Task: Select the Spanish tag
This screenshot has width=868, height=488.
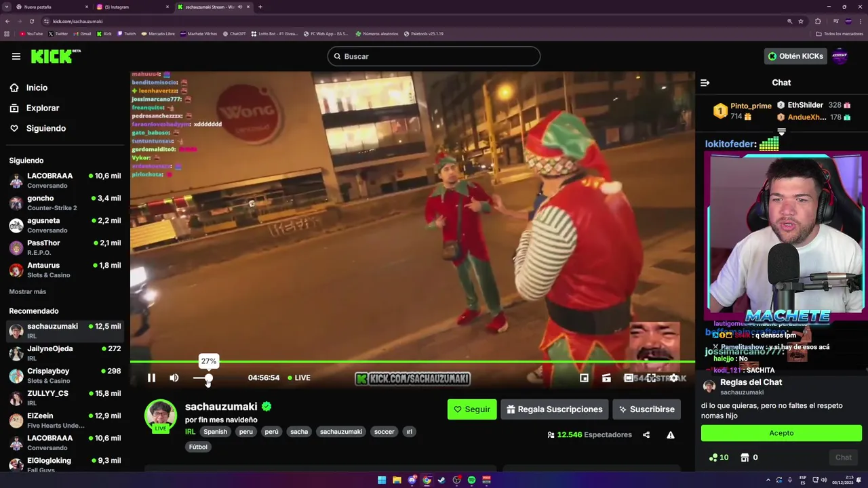Action: [216, 432]
